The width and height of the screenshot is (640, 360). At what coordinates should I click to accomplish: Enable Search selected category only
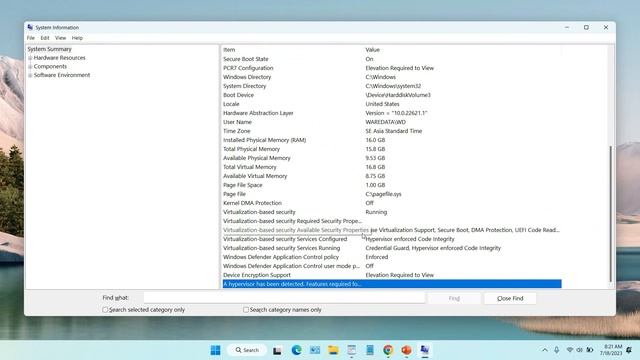pos(105,310)
